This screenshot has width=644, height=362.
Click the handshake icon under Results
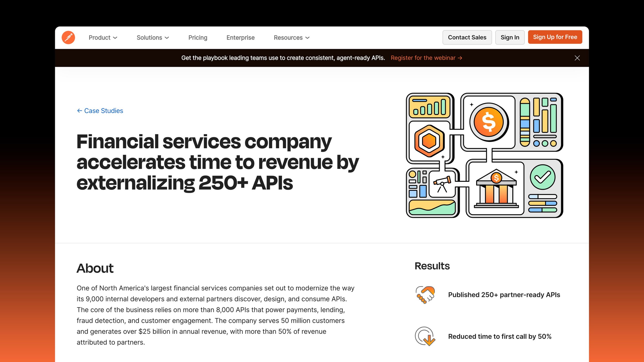tap(425, 295)
